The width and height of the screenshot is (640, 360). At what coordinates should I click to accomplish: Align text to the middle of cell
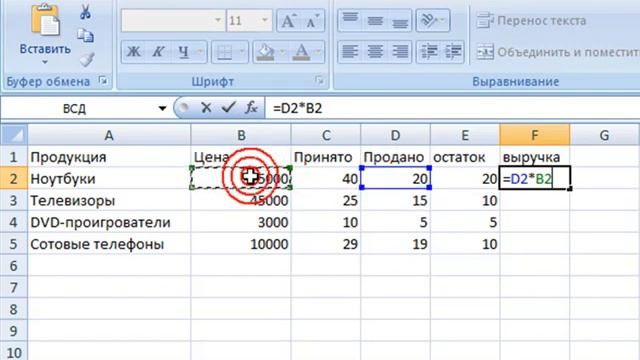tap(375, 20)
